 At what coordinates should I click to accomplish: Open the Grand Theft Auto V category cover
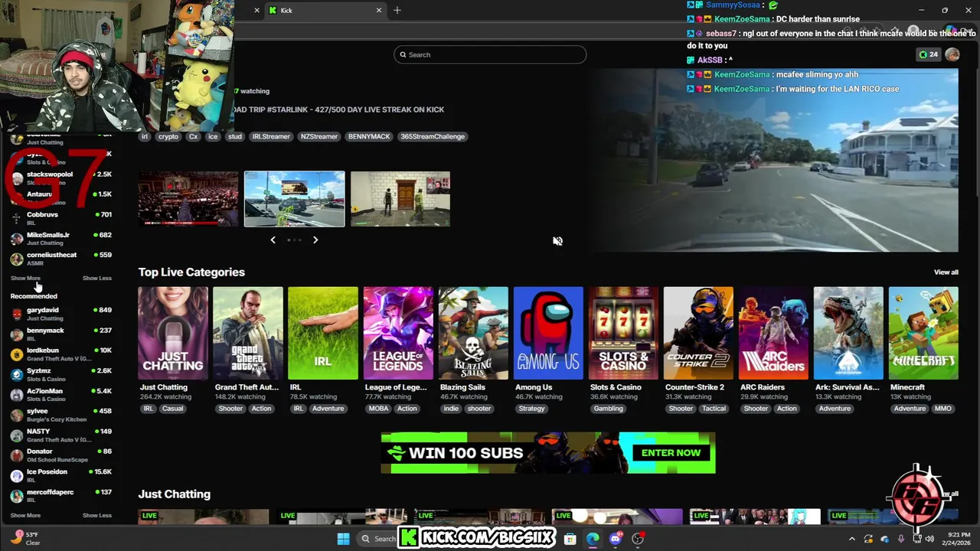(x=248, y=333)
